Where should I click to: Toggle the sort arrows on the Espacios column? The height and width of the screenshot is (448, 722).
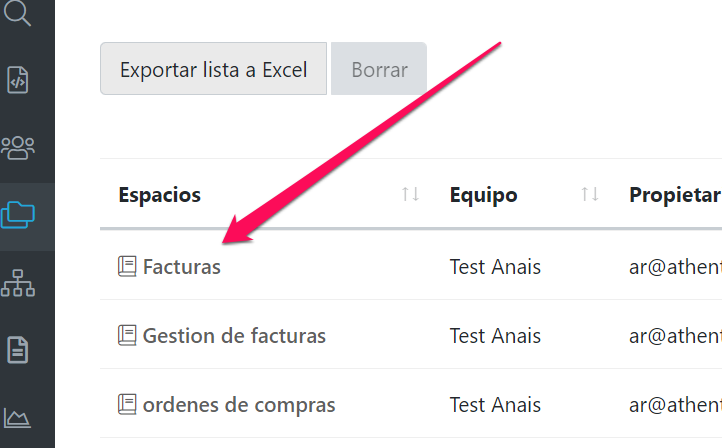pyautogui.click(x=410, y=194)
